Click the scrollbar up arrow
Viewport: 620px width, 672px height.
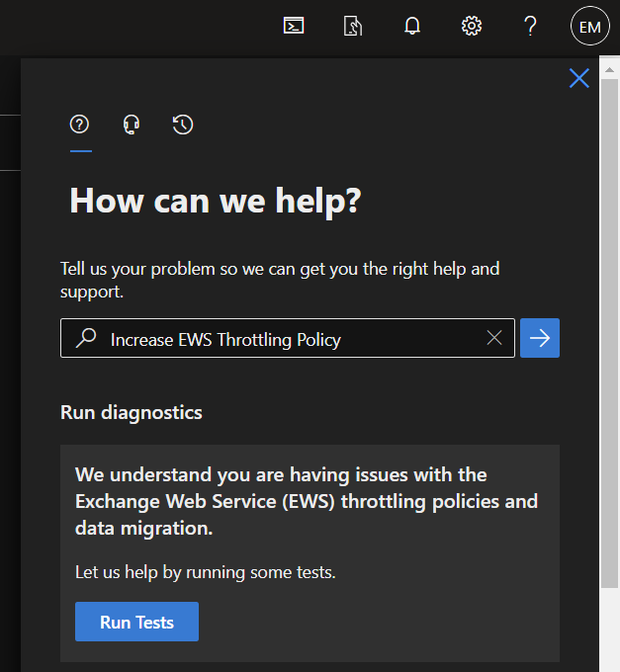pos(609,70)
